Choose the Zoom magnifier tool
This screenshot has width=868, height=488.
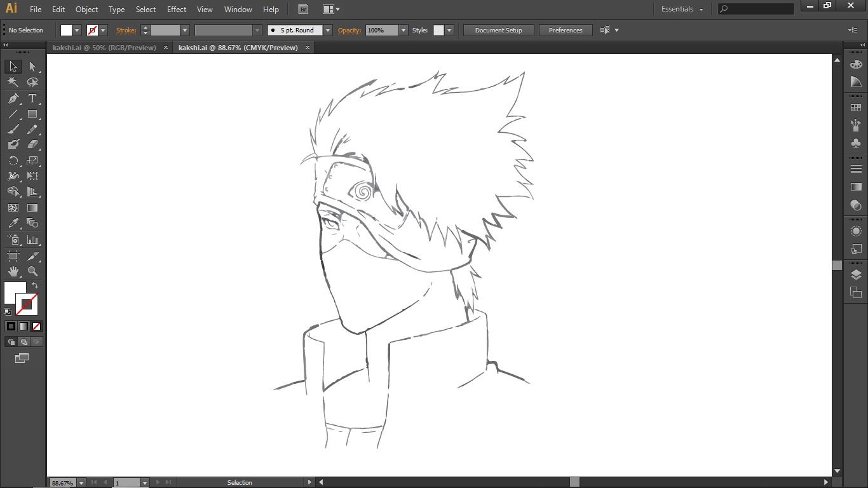[32, 271]
